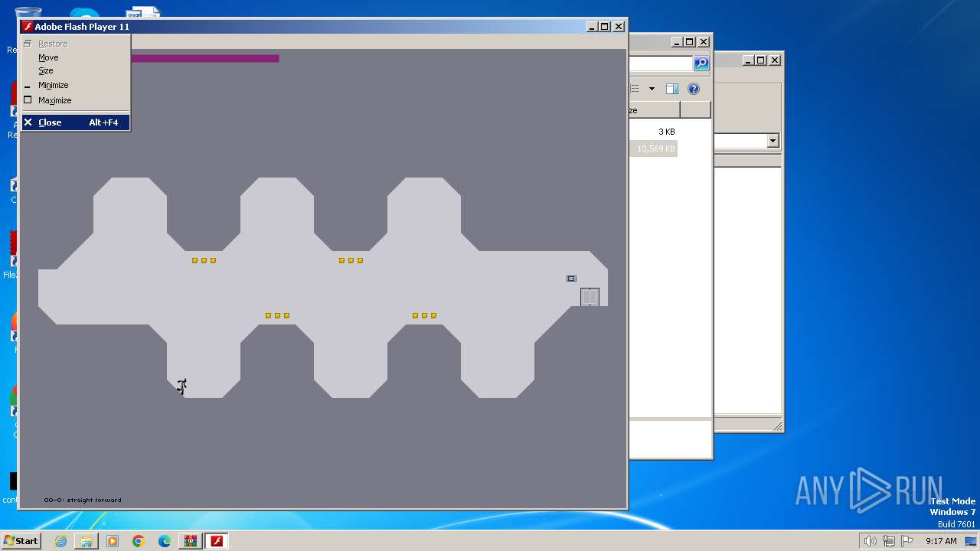Click the network icon in system tray
Viewport: 980px width, 551px height.
pos(889,541)
